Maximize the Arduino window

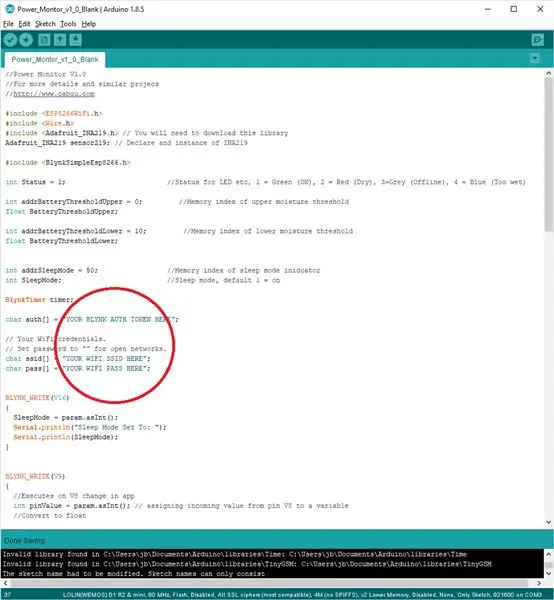[514, 9]
